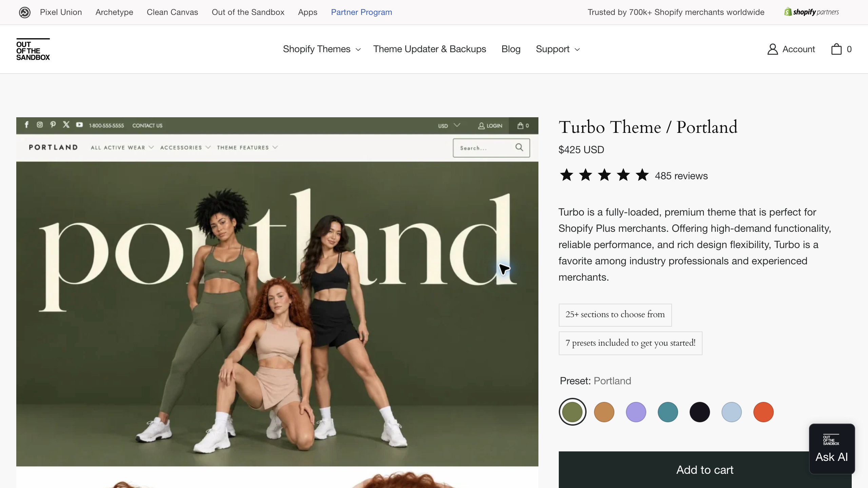Screen dimensions: 868x488
Task: Click the Pixel Union circular logo icon
Action: click(24, 12)
